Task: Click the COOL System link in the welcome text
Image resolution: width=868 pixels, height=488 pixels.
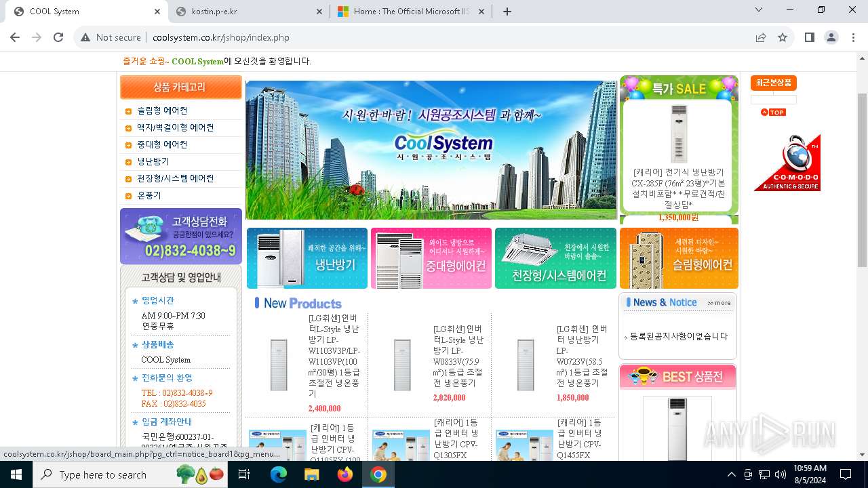Action: (x=197, y=61)
